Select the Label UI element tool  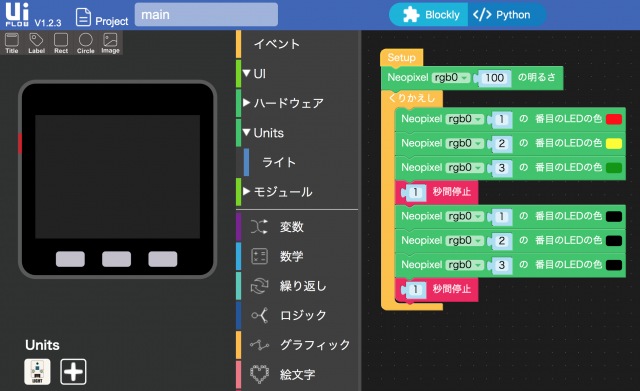pyautogui.click(x=36, y=43)
